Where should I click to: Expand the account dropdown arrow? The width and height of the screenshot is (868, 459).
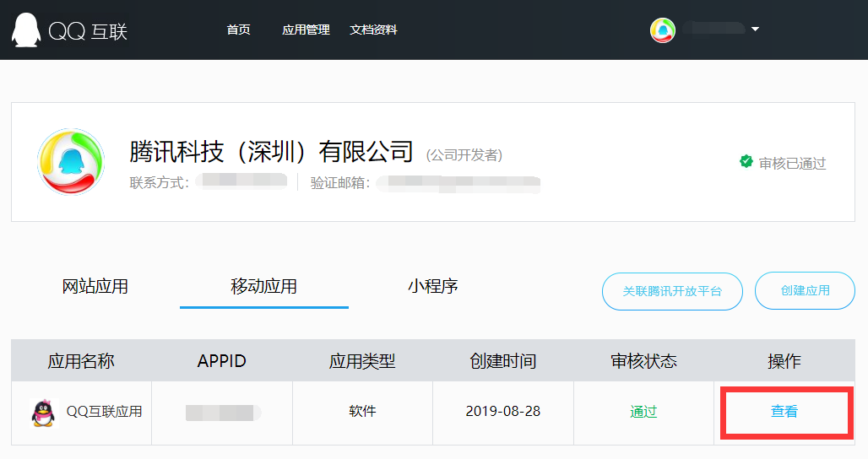tap(755, 29)
